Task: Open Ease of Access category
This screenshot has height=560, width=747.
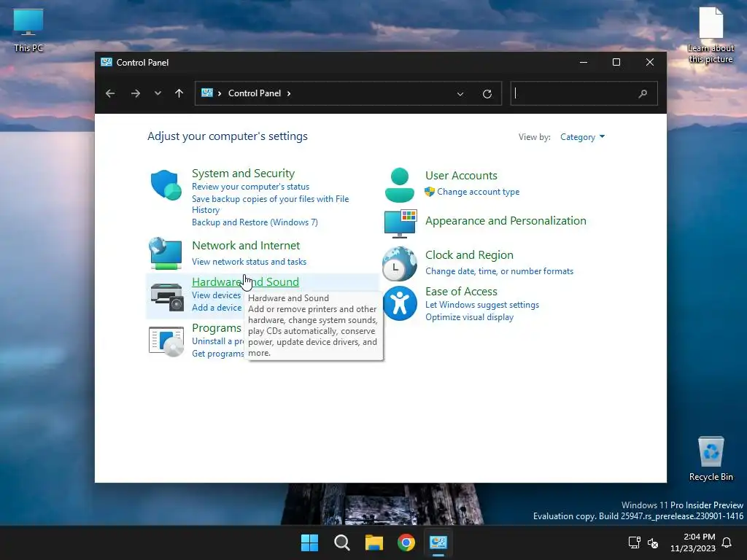Action: pyautogui.click(x=461, y=292)
